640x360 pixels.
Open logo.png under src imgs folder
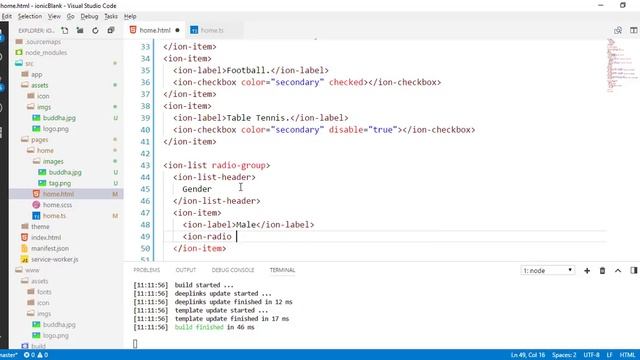(56, 129)
